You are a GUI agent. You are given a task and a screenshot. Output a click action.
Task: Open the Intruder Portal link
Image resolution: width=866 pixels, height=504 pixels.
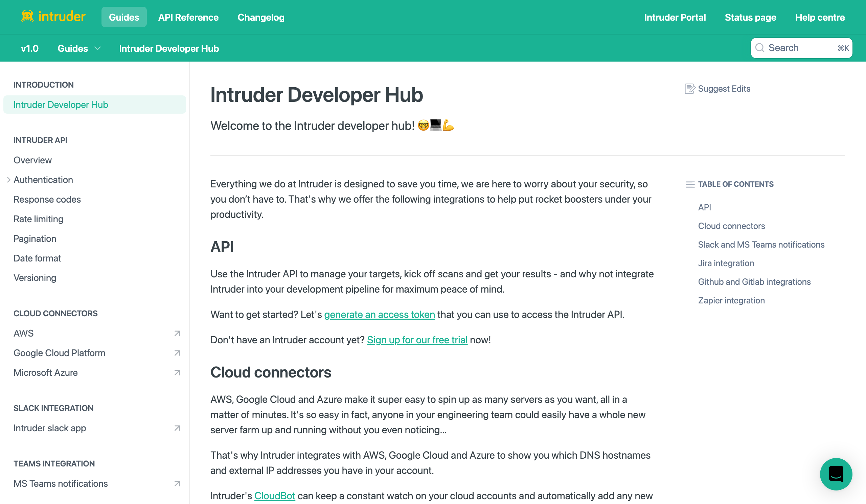pos(675,17)
